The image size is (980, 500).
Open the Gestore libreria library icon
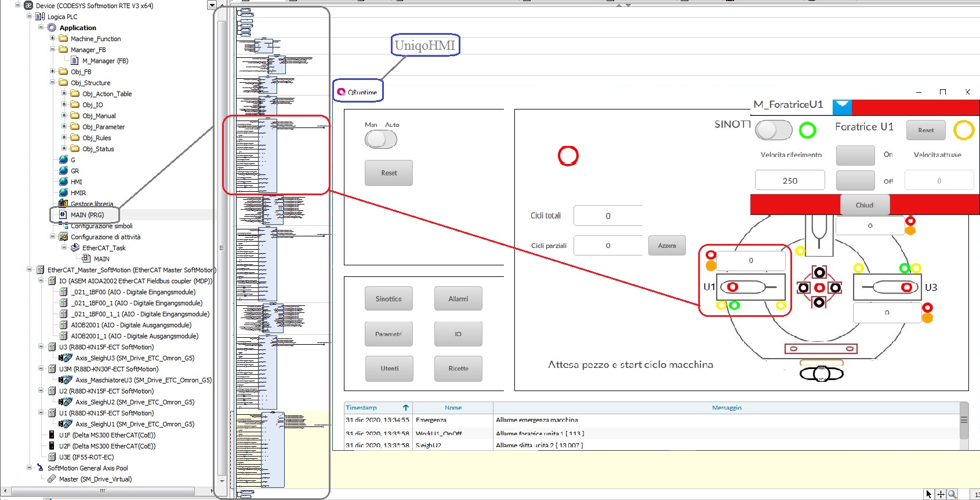click(63, 203)
